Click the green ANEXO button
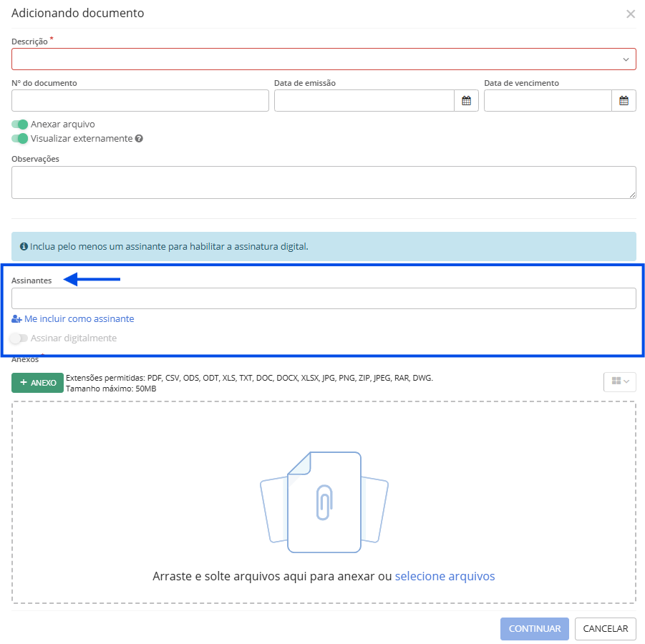Image resolution: width=645 pixels, height=644 pixels. (x=37, y=382)
